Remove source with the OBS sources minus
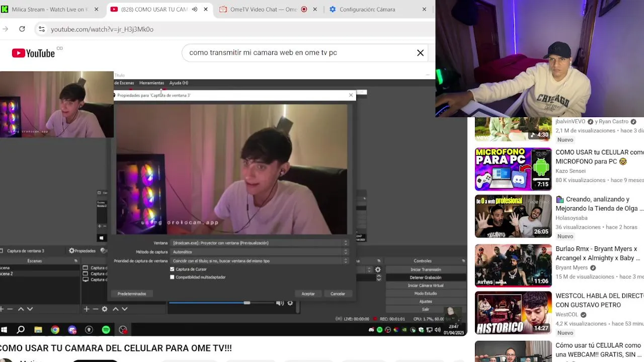Screen dimensions: 644x362 pyautogui.click(x=95, y=309)
